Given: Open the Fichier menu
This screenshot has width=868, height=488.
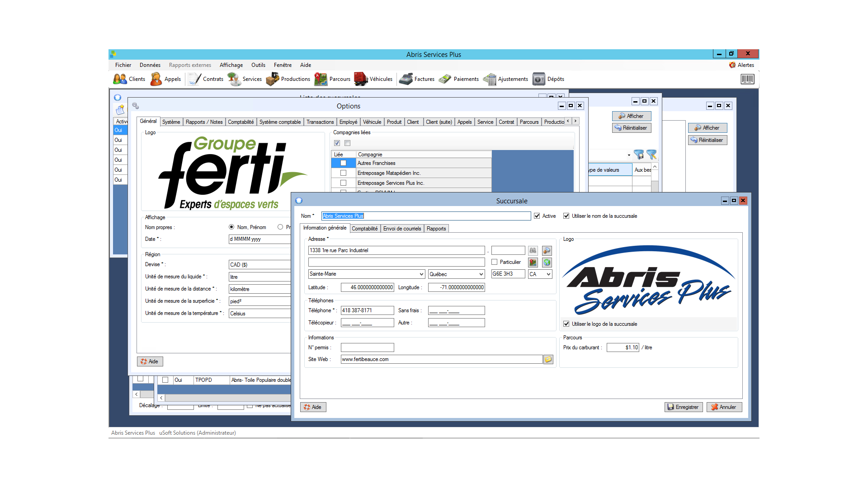Looking at the screenshot, I should click(123, 65).
